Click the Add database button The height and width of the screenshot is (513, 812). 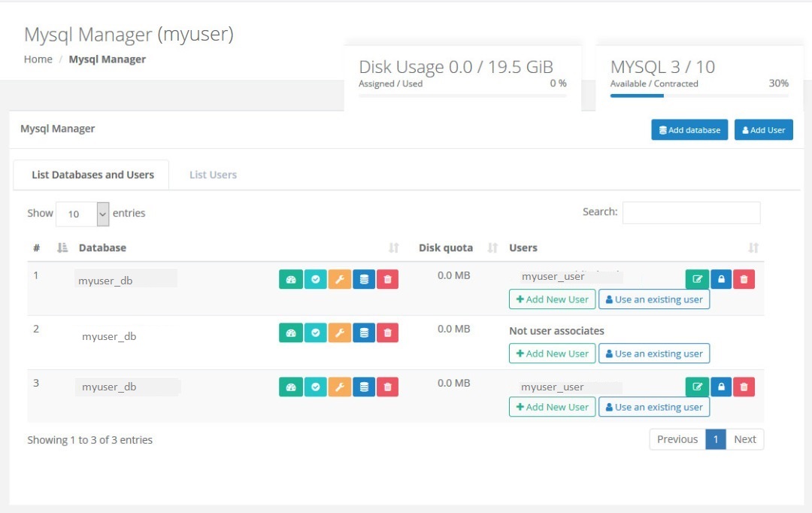click(x=689, y=130)
